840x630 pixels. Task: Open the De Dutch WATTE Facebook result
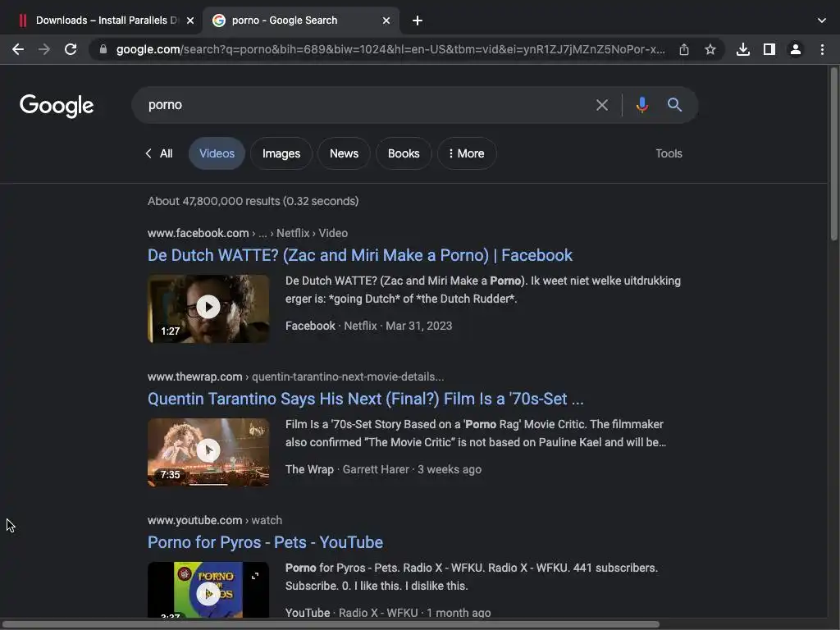[360, 256]
